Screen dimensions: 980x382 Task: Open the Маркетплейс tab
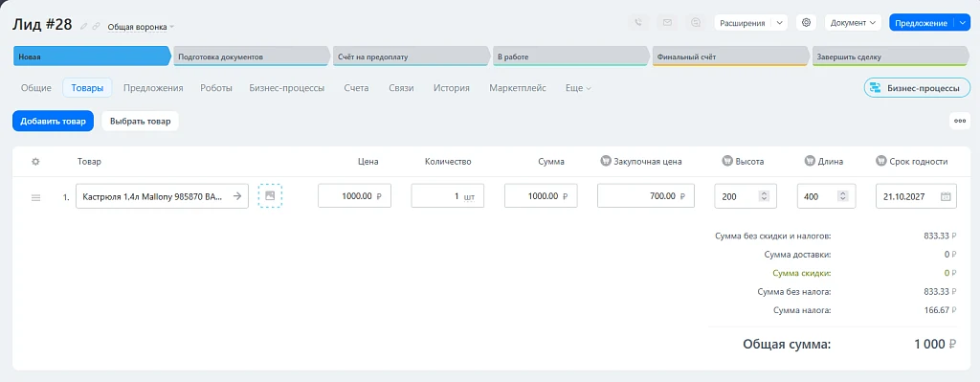point(518,88)
